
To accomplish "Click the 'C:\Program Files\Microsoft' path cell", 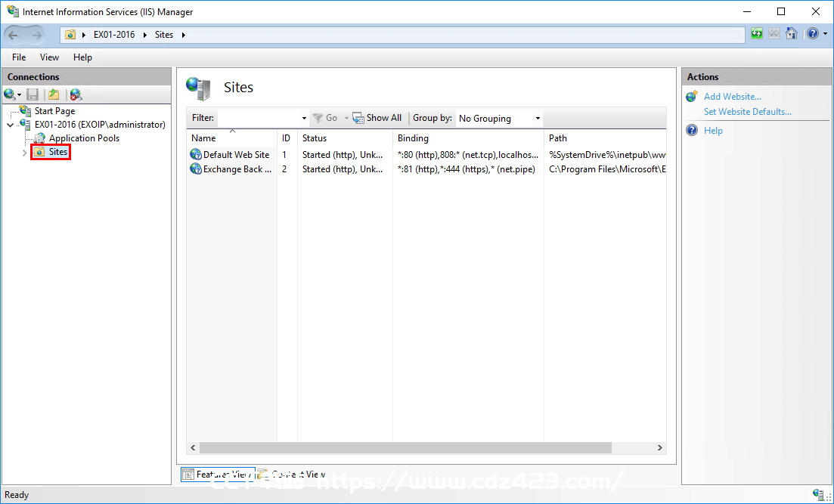I will click(607, 169).
